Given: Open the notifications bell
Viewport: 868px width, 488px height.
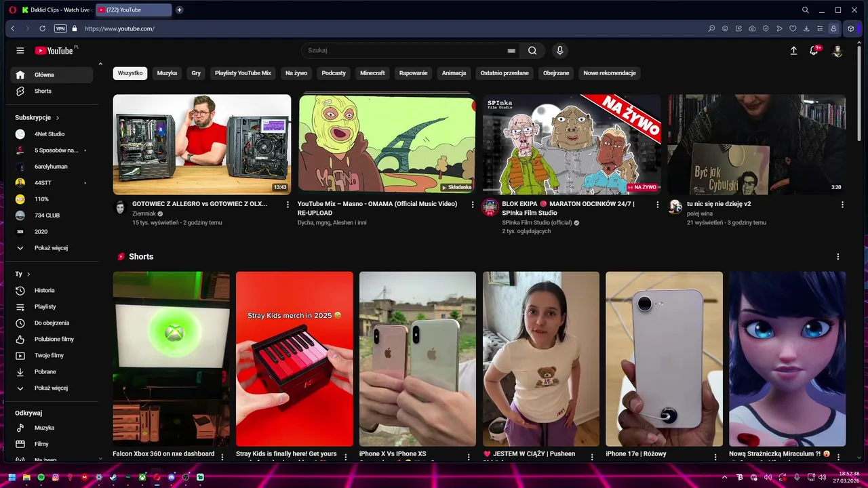Looking at the screenshot, I should click(x=814, y=51).
